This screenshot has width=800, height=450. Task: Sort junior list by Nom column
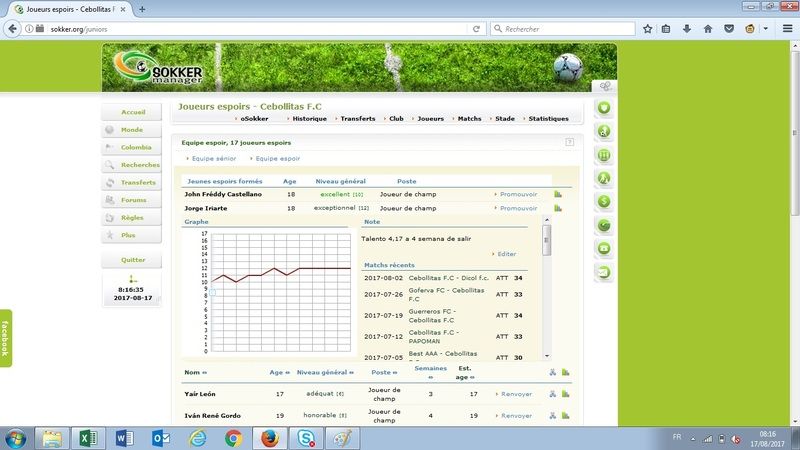(x=194, y=372)
